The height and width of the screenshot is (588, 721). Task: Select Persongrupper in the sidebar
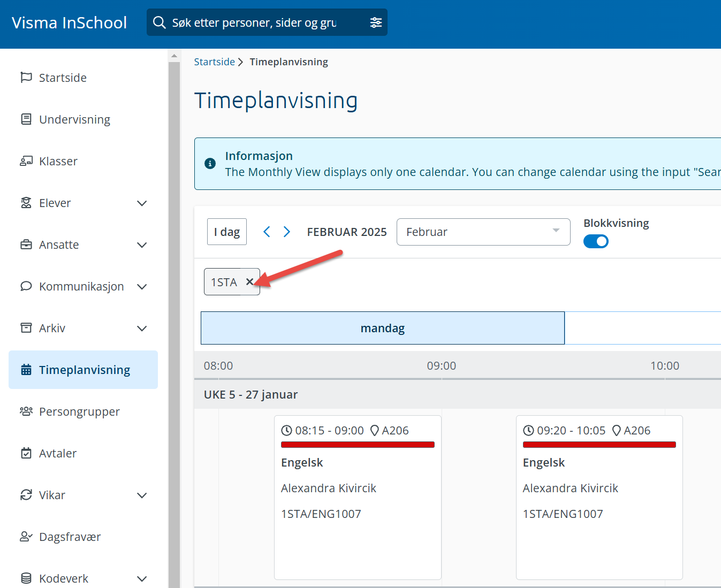pyautogui.click(x=79, y=411)
